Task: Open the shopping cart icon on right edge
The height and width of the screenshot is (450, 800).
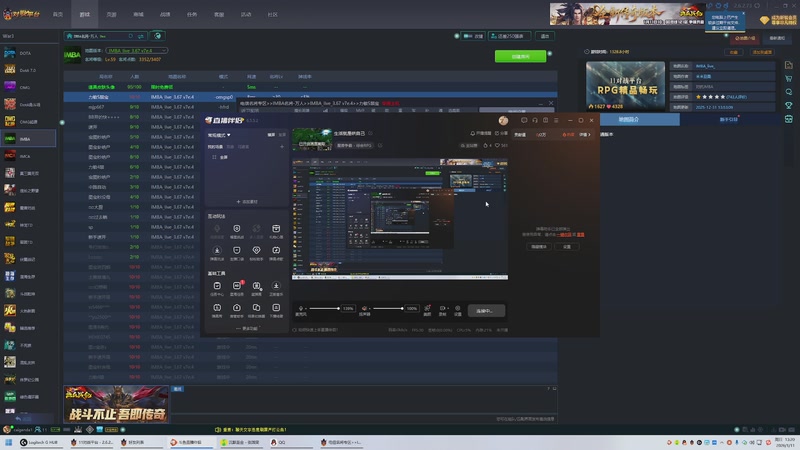Action: [x=789, y=79]
